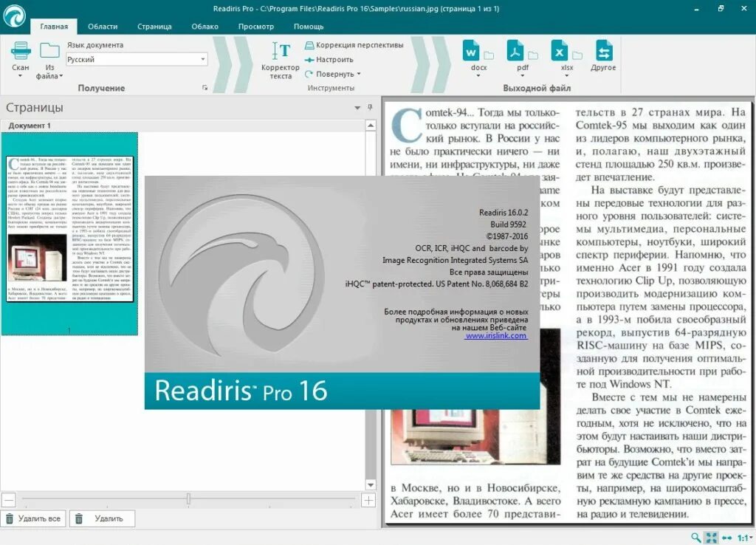This screenshot has width=756, height=545.
Task: Expand the pdf options arrow
Action: (523, 76)
